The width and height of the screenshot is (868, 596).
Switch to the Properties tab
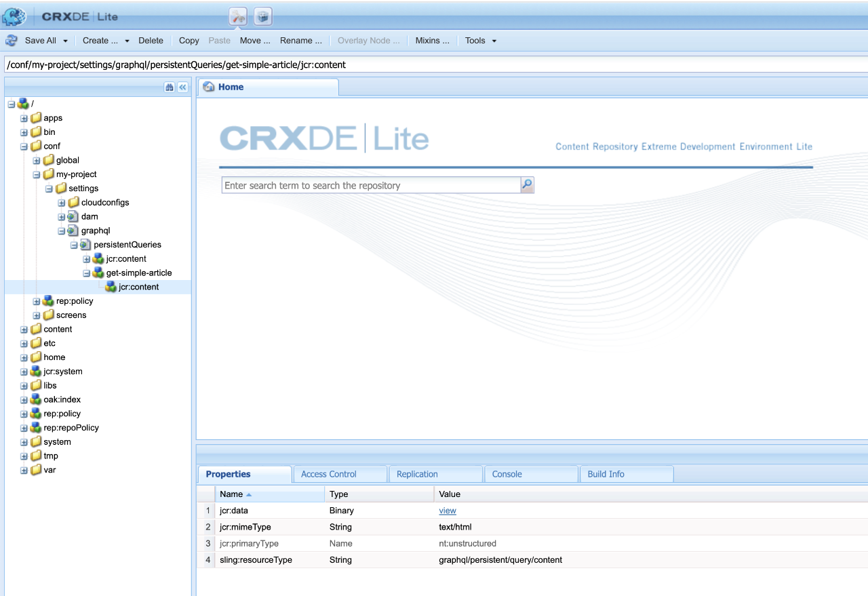pyautogui.click(x=245, y=475)
